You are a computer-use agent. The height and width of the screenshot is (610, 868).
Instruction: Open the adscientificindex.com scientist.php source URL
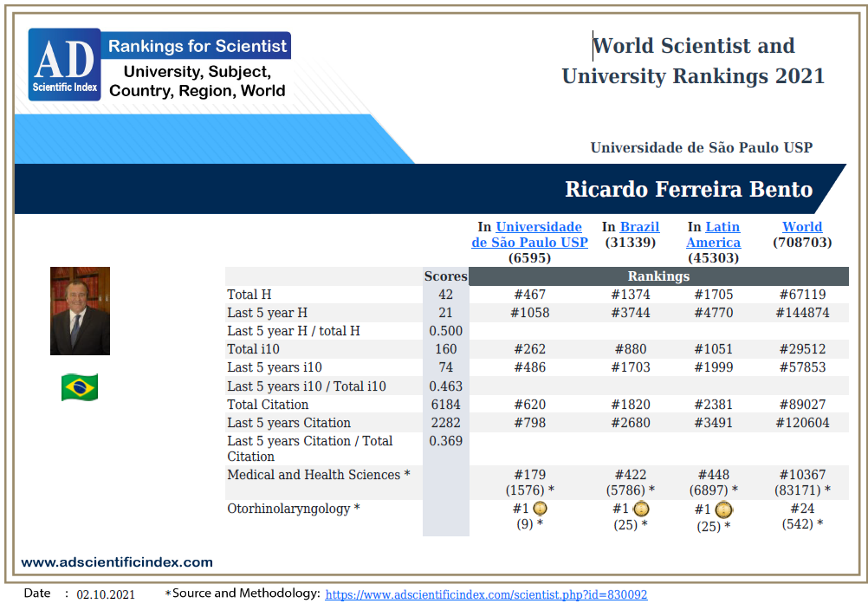[486, 594]
